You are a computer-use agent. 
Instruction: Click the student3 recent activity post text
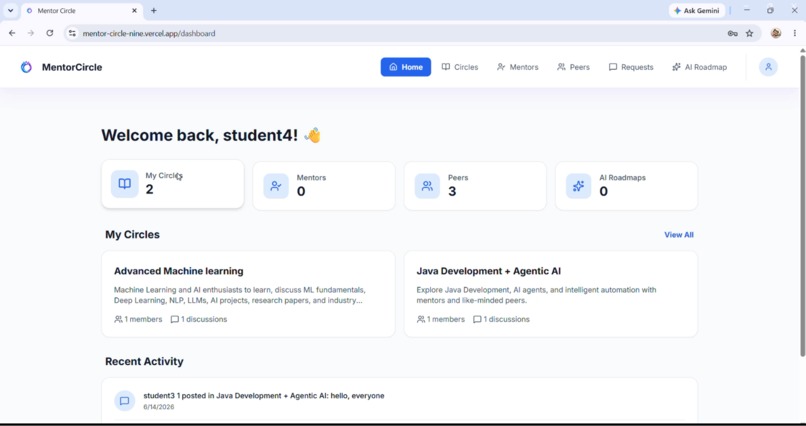point(264,396)
